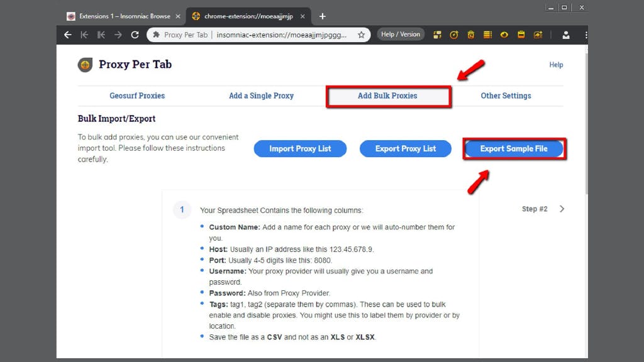The width and height of the screenshot is (644, 362).
Task: Open the user profile icon
Action: point(565,35)
